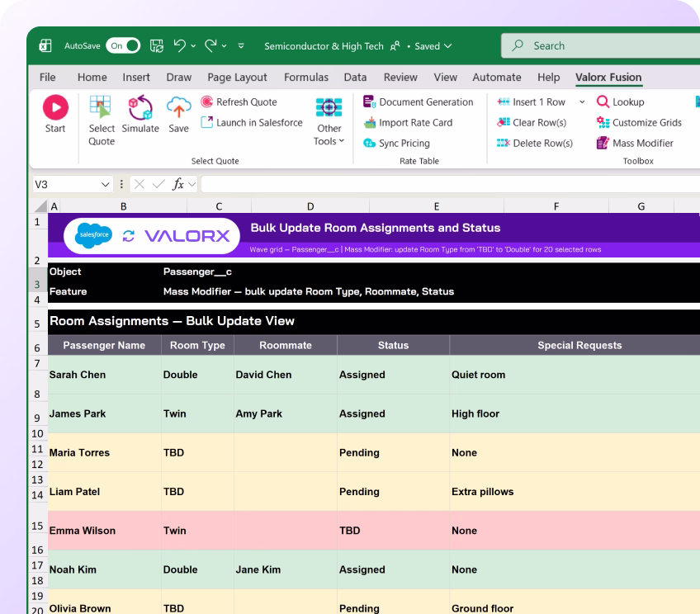Click the title bar save icon
This screenshot has height=614, width=700.
click(157, 45)
